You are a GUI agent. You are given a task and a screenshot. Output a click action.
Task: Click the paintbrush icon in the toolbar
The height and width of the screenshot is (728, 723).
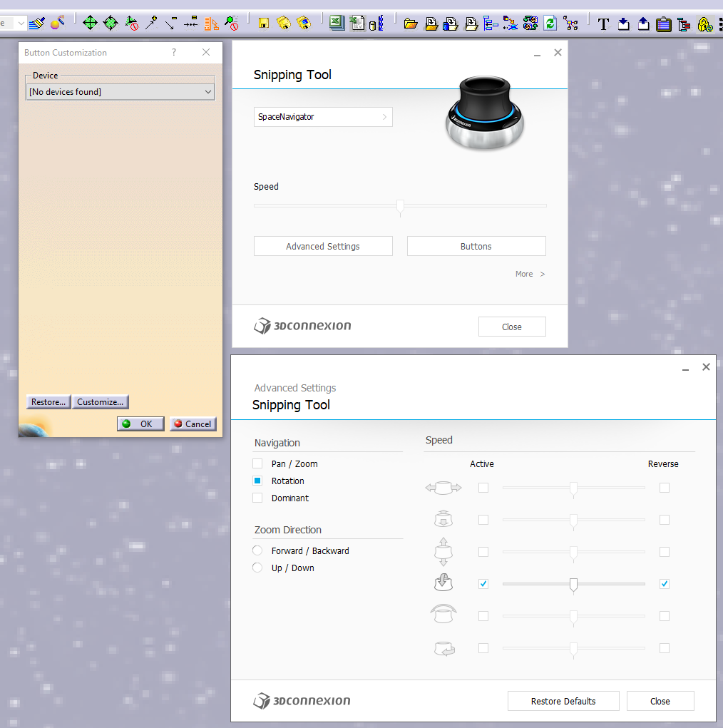coord(36,23)
